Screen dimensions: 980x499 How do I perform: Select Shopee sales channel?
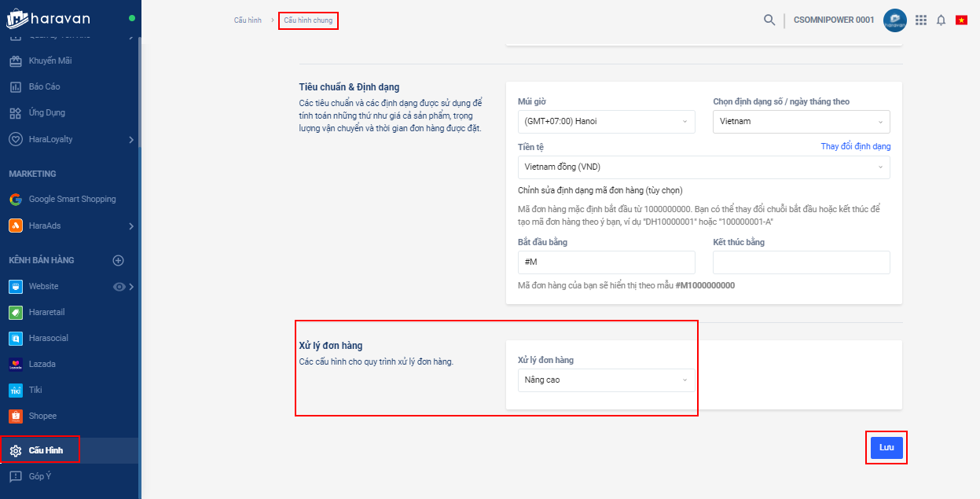(x=43, y=416)
